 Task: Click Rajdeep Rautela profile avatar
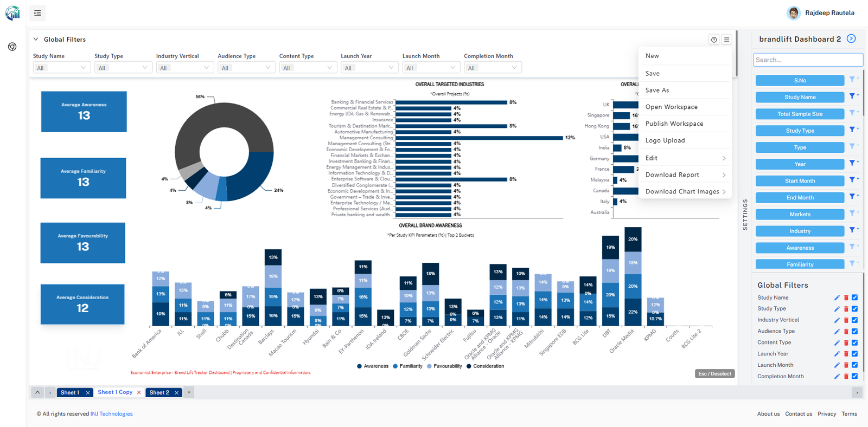794,13
